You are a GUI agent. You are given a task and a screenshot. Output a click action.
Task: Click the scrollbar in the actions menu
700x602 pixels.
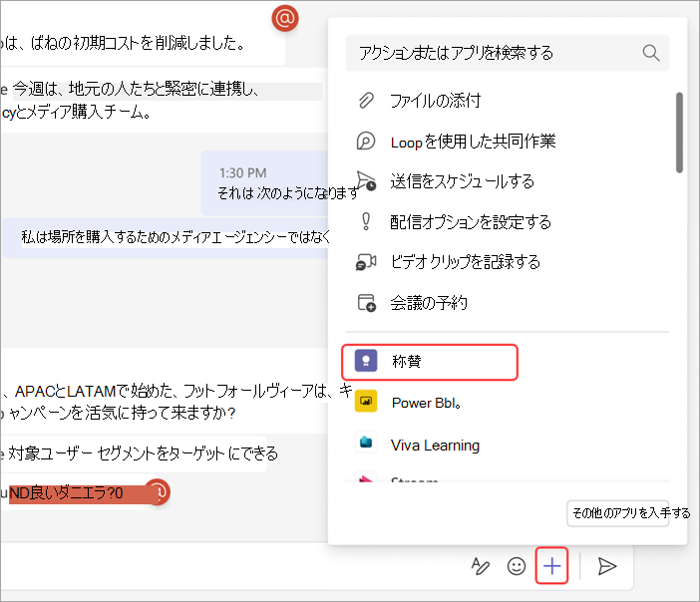(679, 133)
